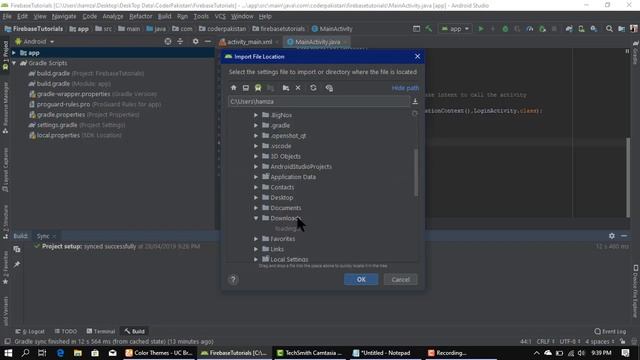This screenshot has width=640, height=360.
Task: Toggle show hidden files in import dialog
Action: point(329,88)
